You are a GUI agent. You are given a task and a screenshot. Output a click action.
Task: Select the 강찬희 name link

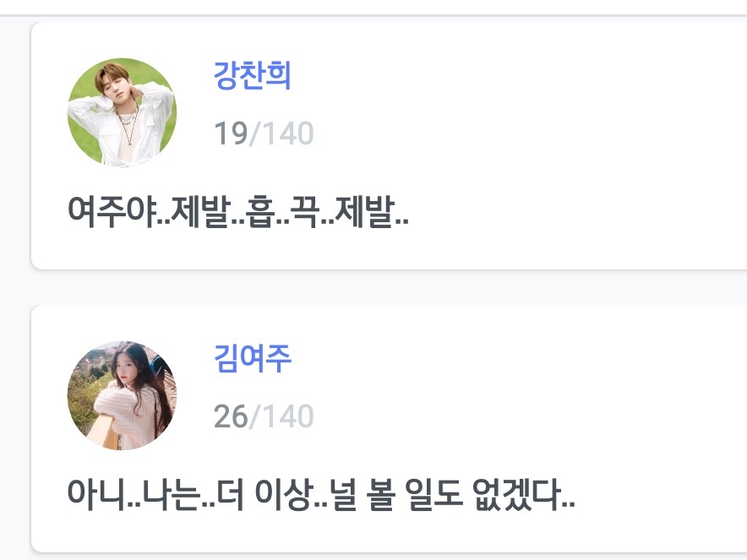point(252,76)
